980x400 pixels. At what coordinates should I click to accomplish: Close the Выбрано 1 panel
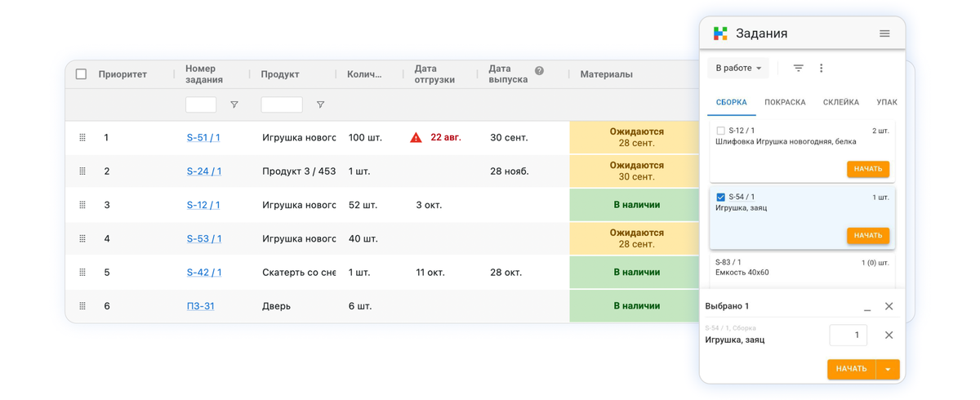click(889, 306)
